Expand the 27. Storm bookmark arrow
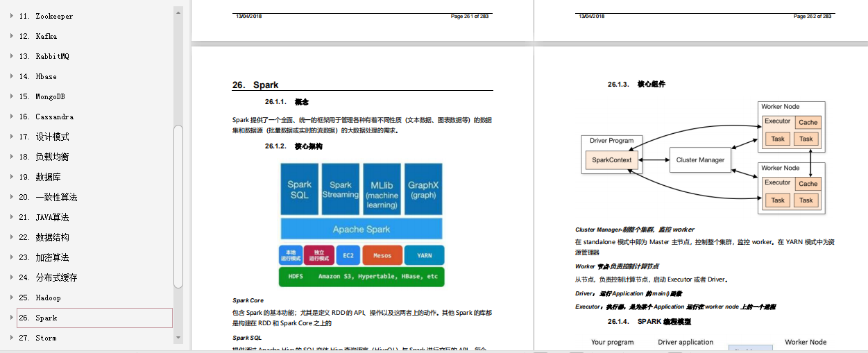 point(12,338)
